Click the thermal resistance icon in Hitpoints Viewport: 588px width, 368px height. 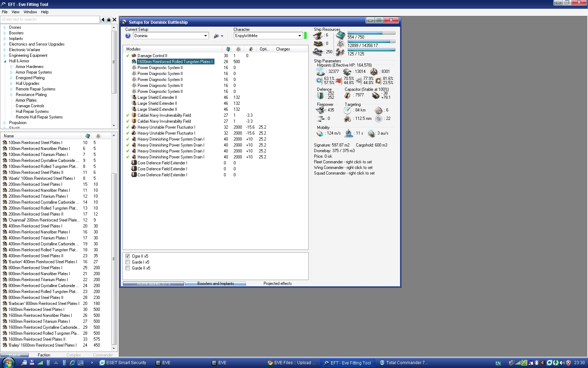pos(338,81)
